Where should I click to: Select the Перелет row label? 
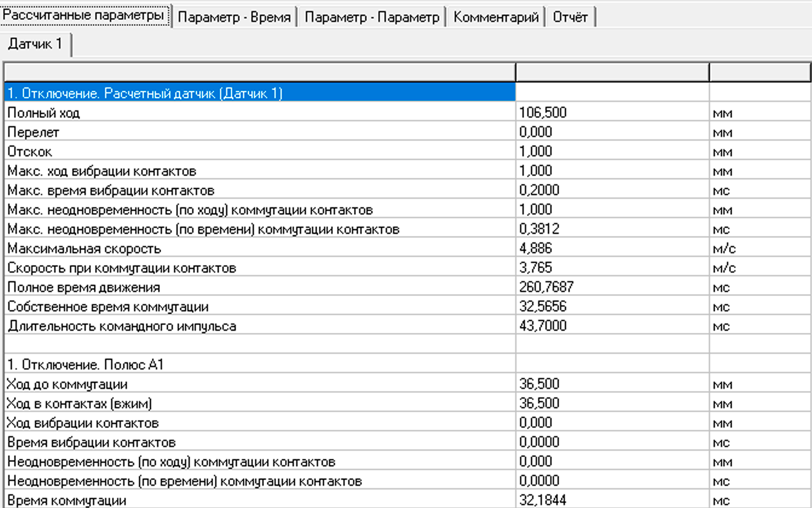coord(33,132)
